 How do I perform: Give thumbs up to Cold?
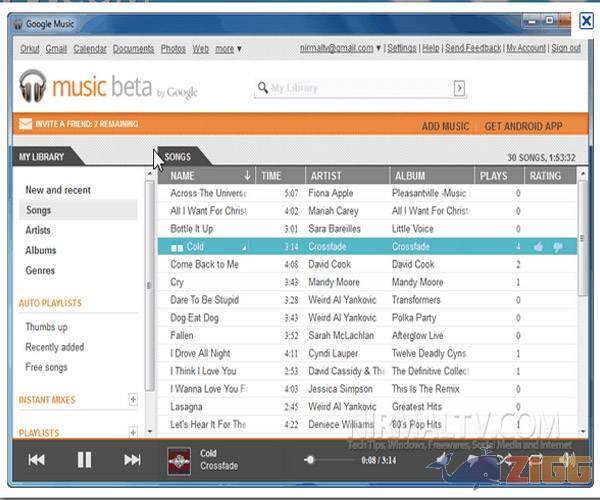click(x=538, y=247)
